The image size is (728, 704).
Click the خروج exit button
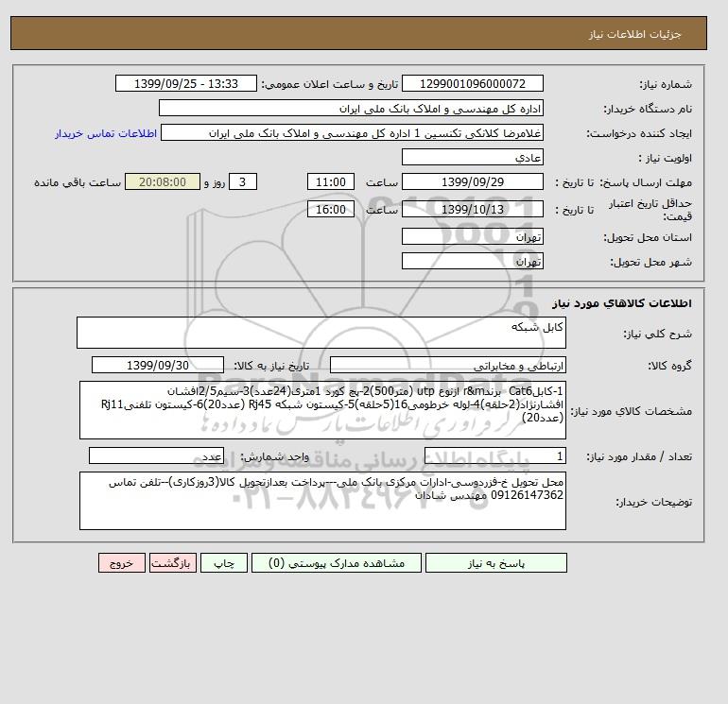tap(122, 563)
